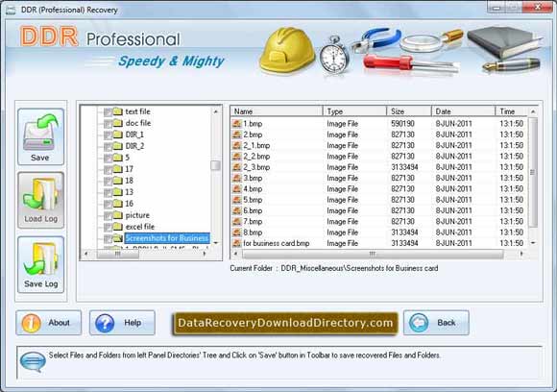Select the 2_3.bmp file icon

(236, 167)
